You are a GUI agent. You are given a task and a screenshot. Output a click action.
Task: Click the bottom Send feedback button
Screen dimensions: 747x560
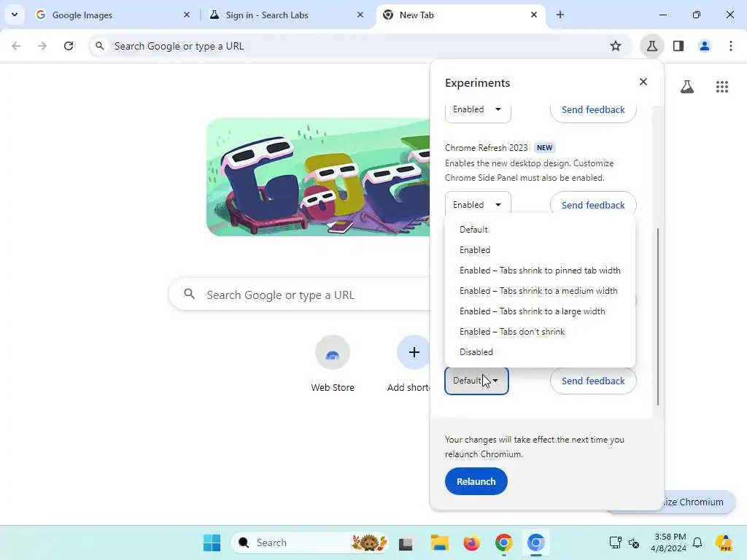(593, 381)
